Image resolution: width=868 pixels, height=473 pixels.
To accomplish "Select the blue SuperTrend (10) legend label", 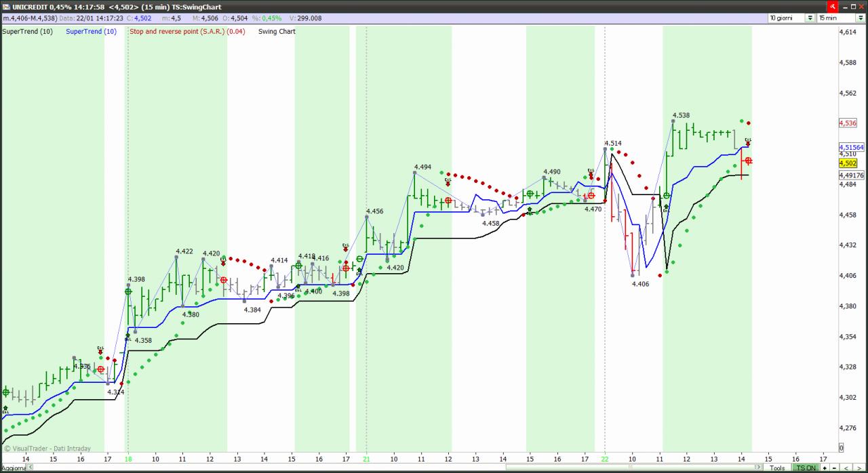I will click(x=91, y=31).
